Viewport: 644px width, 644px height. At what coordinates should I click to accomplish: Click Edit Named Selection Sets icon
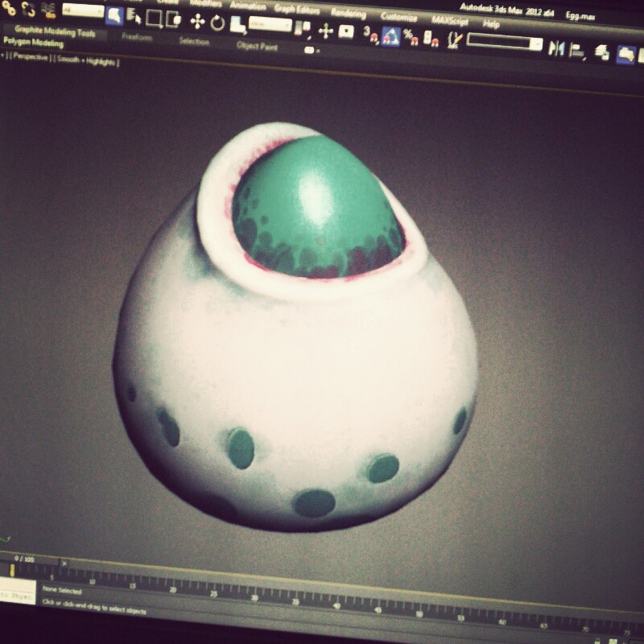(x=455, y=40)
